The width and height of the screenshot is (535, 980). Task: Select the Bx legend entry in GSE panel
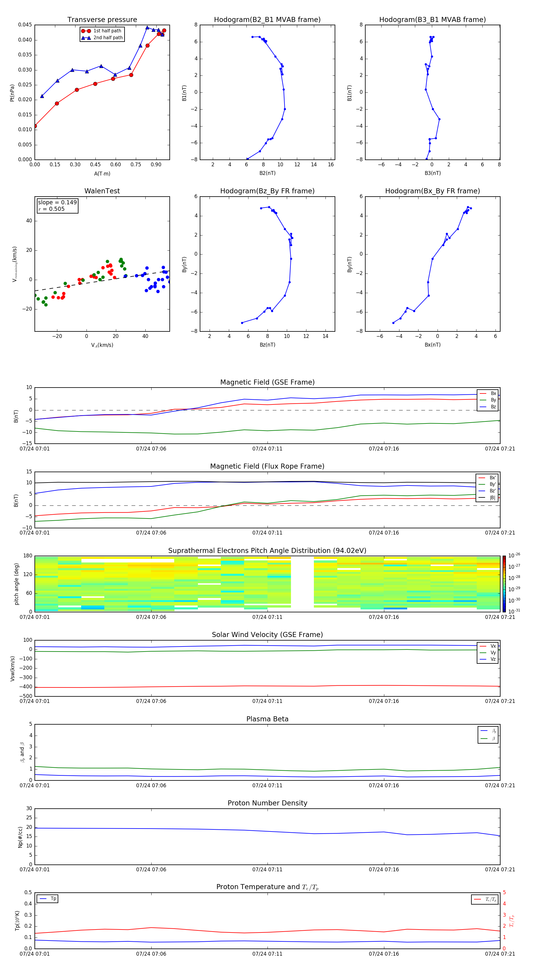click(x=488, y=393)
